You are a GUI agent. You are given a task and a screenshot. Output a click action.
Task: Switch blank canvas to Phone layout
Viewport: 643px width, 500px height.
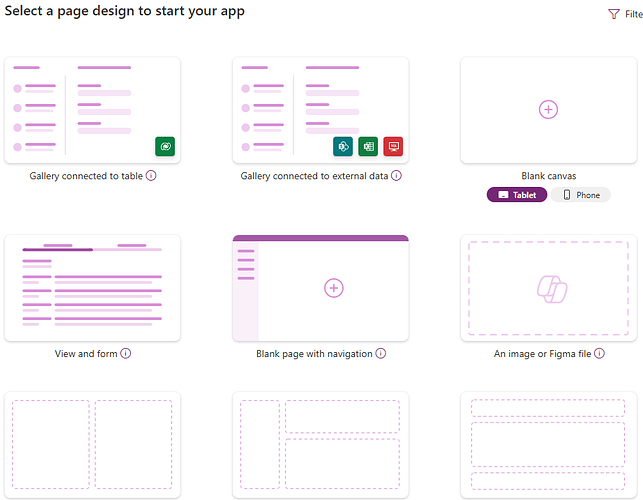click(580, 195)
